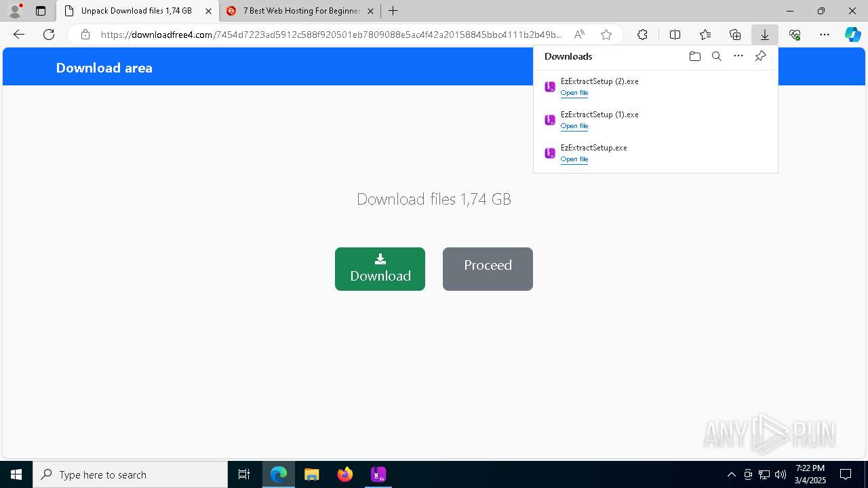Click EzExtractSetup.exe file name
The width and height of the screenshot is (868, 488).
(593, 148)
